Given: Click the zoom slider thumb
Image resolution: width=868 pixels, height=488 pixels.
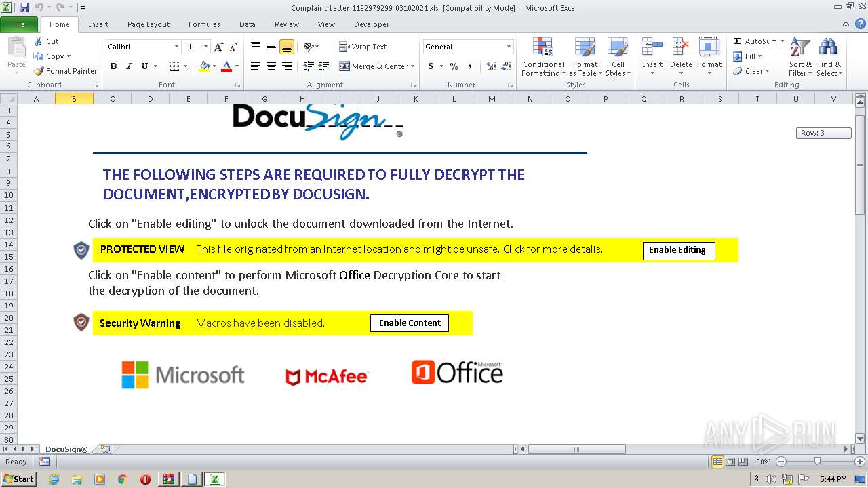Looking at the screenshot, I should pyautogui.click(x=817, y=461).
